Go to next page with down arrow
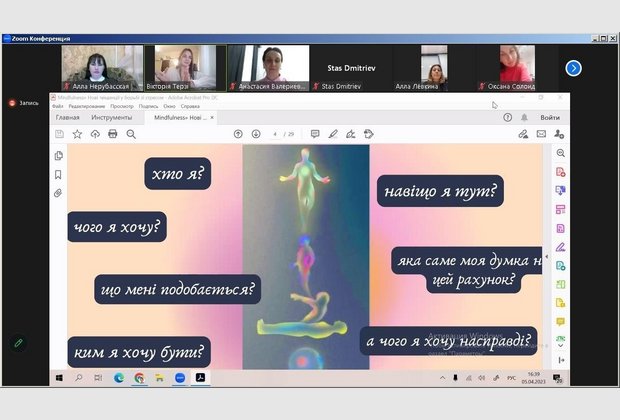 (256, 134)
